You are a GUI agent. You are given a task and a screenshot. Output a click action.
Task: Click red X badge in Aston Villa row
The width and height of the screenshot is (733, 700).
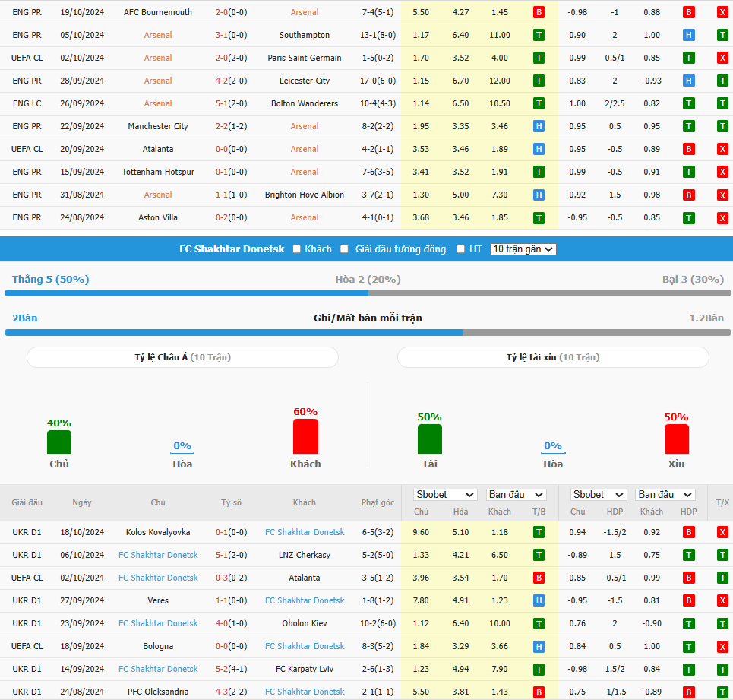point(722,217)
